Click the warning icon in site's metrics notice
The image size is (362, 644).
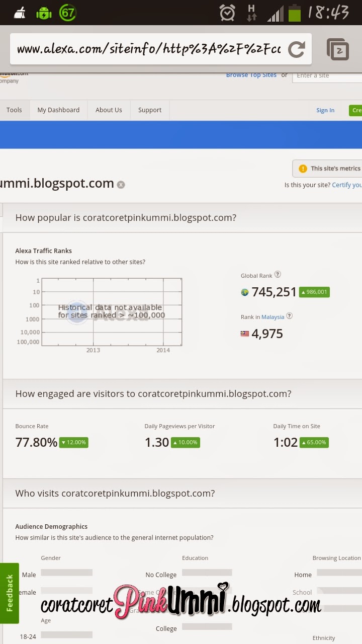[303, 169]
